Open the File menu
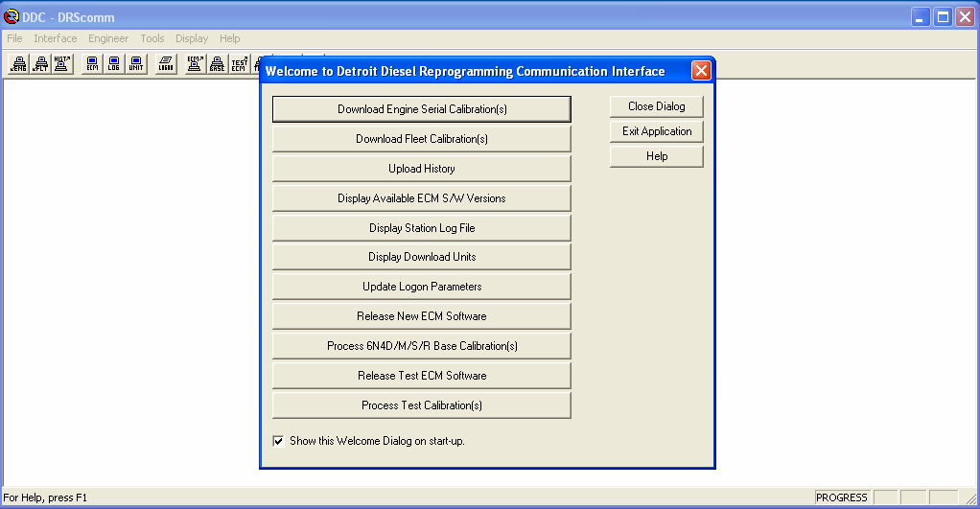 pos(14,38)
